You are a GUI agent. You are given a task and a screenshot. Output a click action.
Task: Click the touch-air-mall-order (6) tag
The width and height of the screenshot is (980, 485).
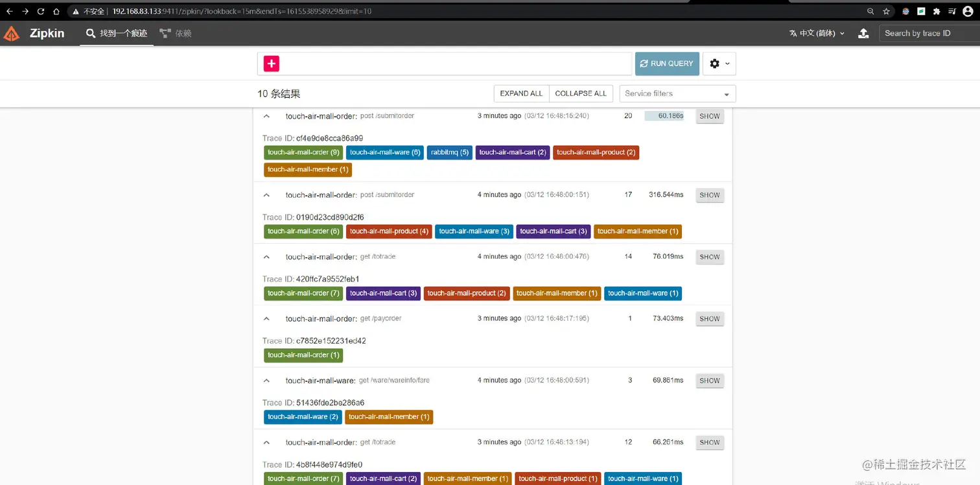pos(303,231)
